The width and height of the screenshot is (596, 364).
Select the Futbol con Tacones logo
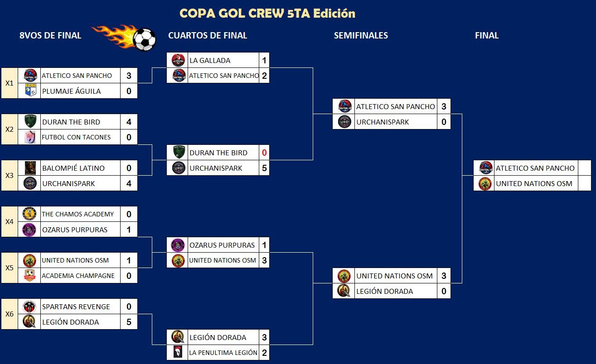coord(30,137)
